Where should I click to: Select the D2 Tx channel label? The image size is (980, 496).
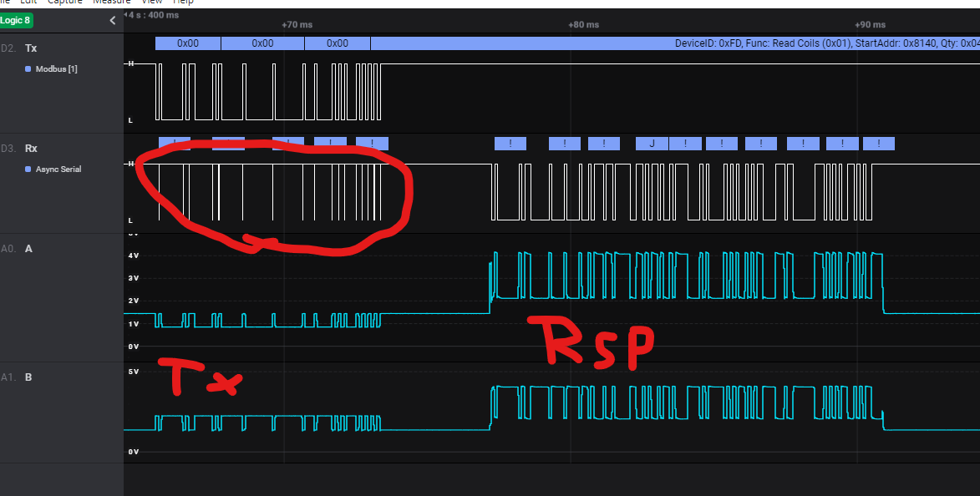point(31,48)
